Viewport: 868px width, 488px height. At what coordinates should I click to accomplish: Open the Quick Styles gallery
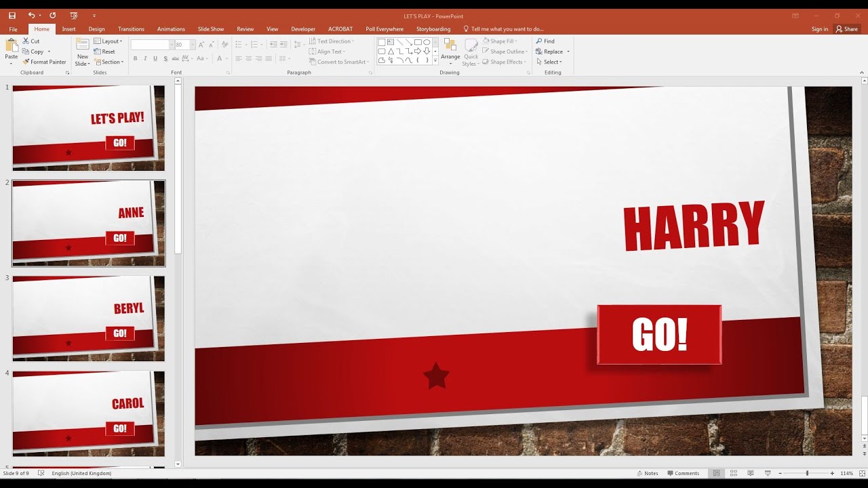pos(471,52)
